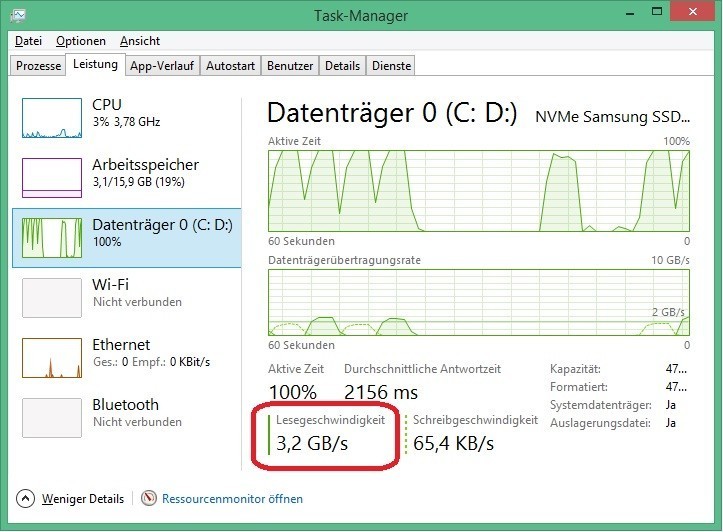Collapse view with Weniger Details button
This screenshot has height=532, width=723.
coord(70,499)
